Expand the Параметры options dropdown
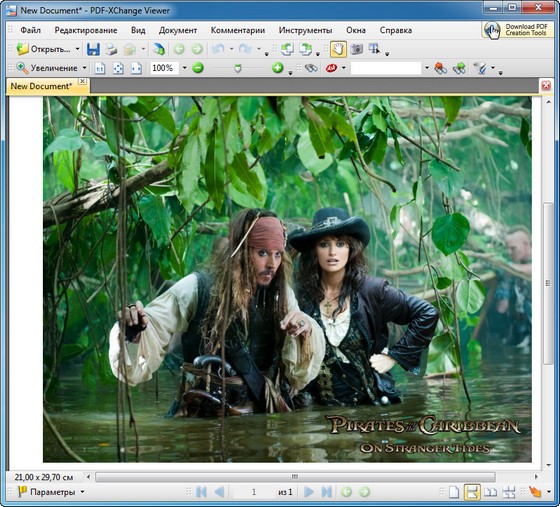The height and width of the screenshot is (507, 560). (x=82, y=492)
